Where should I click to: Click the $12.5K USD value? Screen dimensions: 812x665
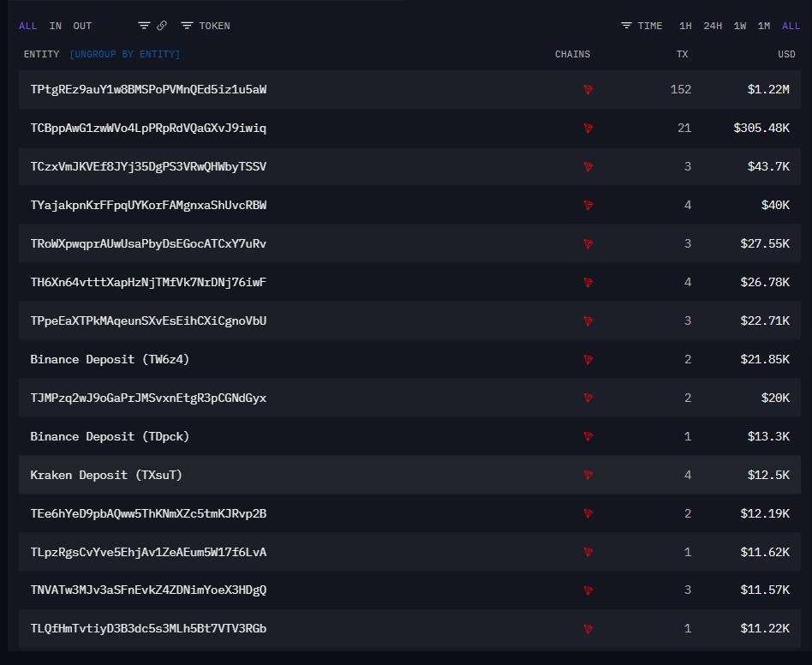(x=768, y=475)
